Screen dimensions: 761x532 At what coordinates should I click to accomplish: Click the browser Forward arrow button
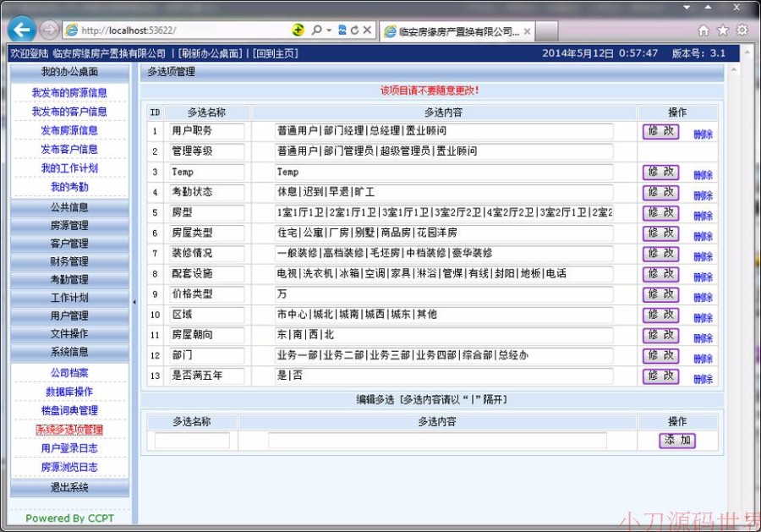[49, 30]
